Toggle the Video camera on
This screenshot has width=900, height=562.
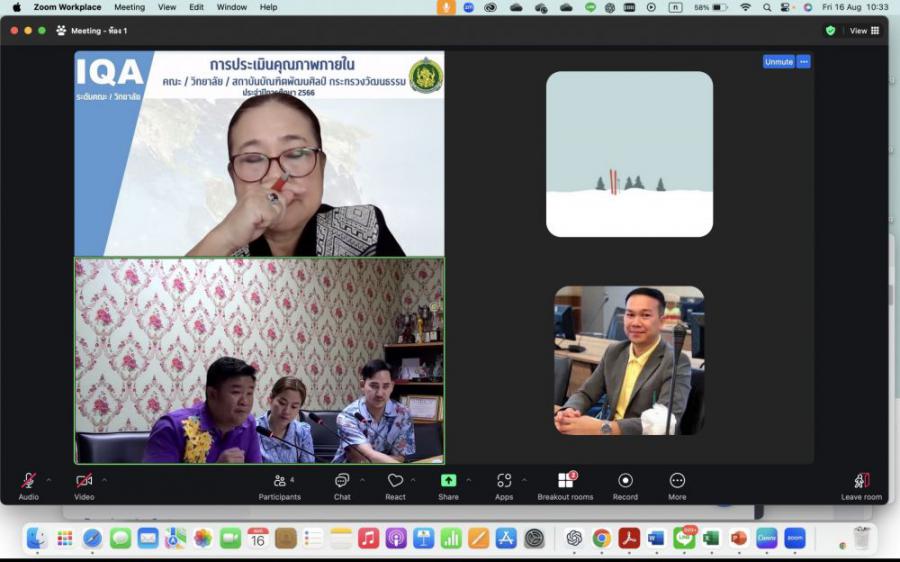click(x=84, y=481)
